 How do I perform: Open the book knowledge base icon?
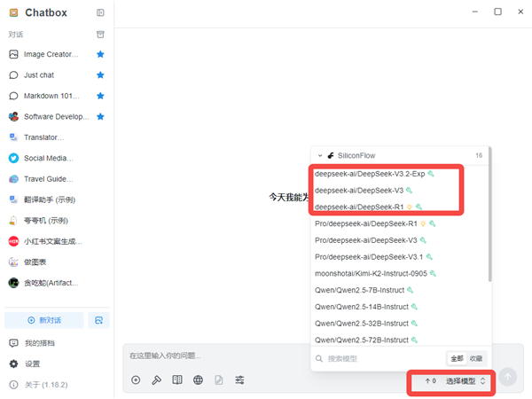tap(177, 379)
